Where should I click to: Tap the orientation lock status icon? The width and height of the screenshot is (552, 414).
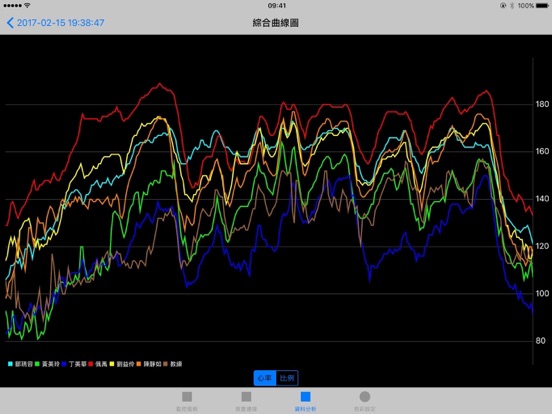[503, 5]
